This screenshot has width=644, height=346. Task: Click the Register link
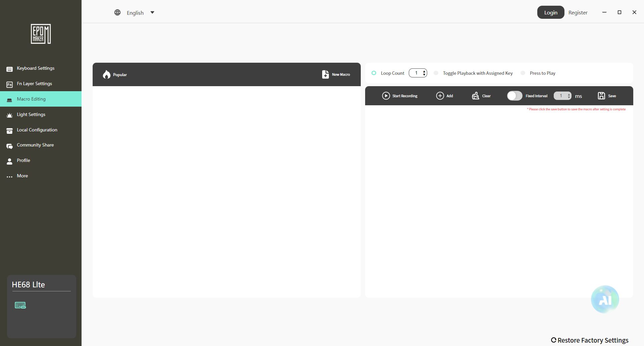pos(578,13)
